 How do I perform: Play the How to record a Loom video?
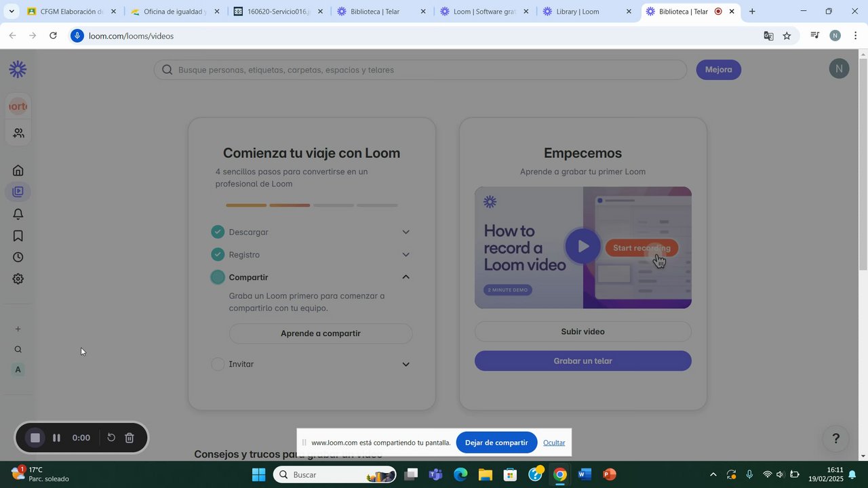tap(583, 247)
